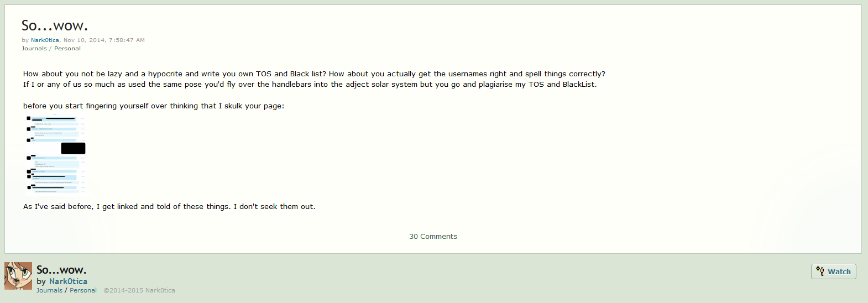Click the "before you start" line above thumbnail
Screen dimensions: 868x303
[154, 106]
